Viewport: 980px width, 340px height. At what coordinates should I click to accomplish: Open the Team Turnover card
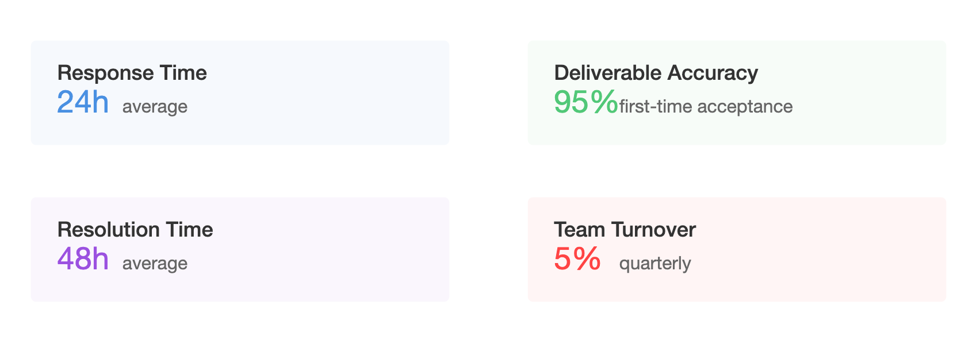[737, 249]
